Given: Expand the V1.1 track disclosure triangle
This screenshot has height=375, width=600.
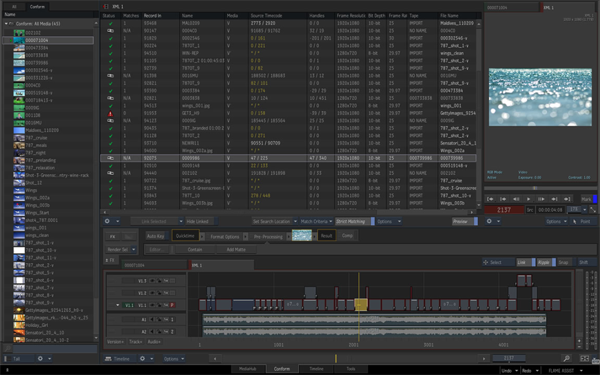Looking at the screenshot, I should click(x=117, y=305).
